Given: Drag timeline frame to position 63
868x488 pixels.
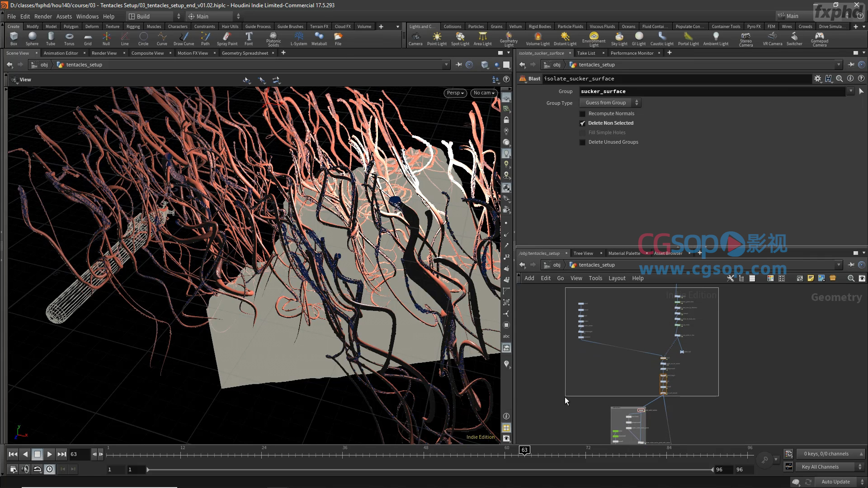Looking at the screenshot, I should pos(524,449).
